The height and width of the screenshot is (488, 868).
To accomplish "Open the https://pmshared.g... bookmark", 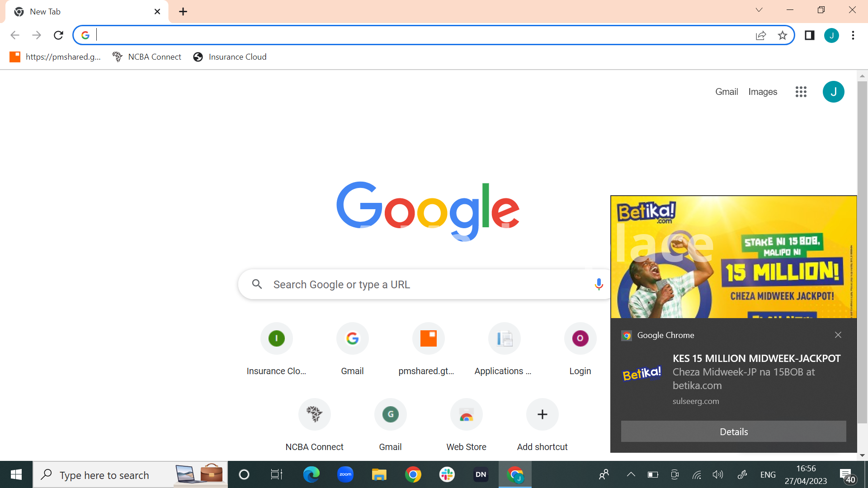I will click(55, 57).
